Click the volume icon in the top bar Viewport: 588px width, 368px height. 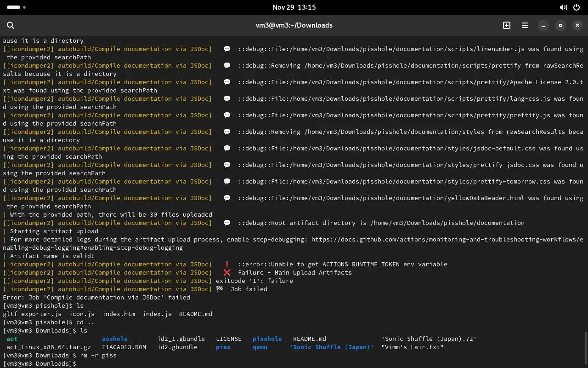[x=563, y=7]
